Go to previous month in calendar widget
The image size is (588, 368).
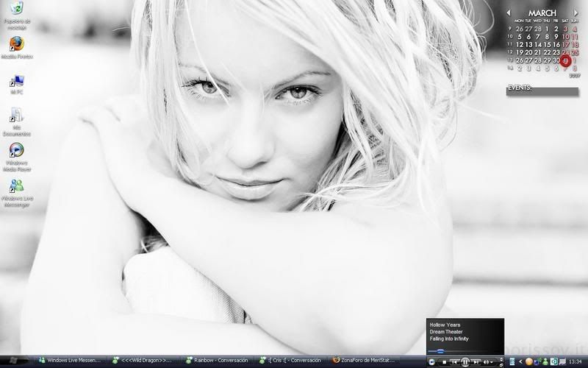pos(509,13)
